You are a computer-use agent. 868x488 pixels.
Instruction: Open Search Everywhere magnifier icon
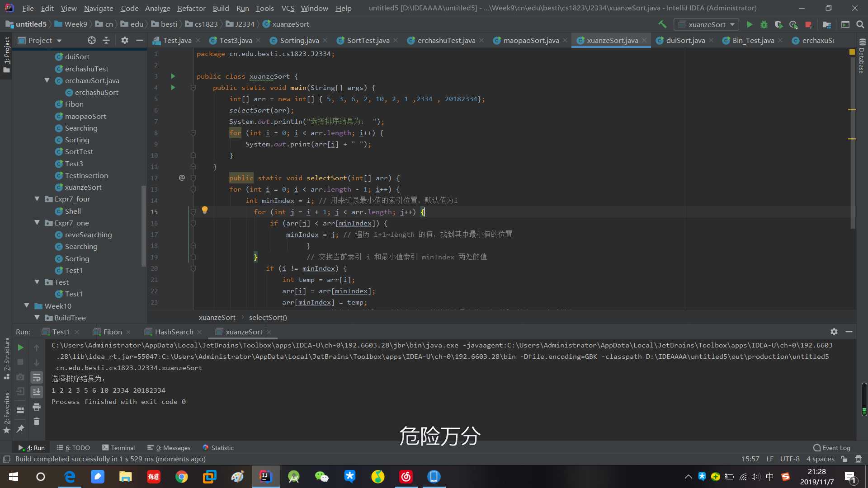[860, 24]
